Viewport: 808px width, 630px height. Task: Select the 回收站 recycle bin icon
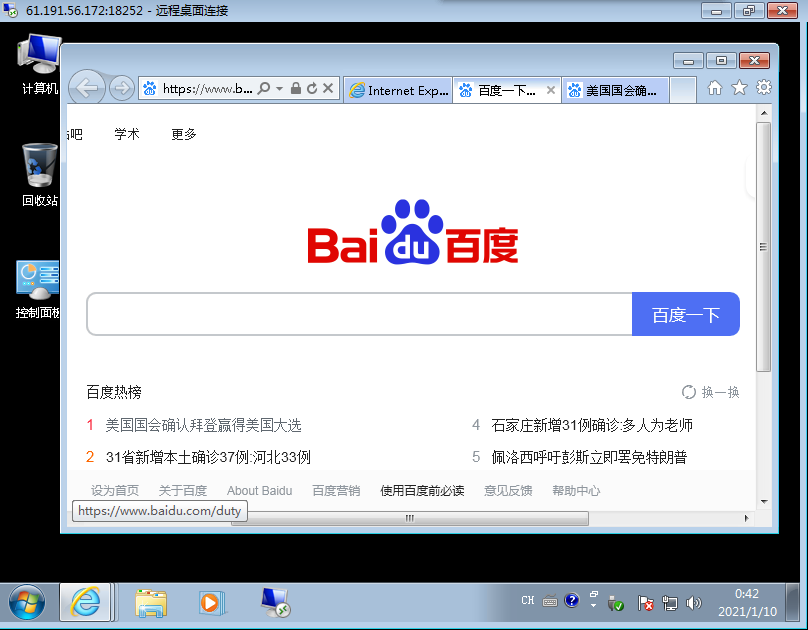click(39, 175)
